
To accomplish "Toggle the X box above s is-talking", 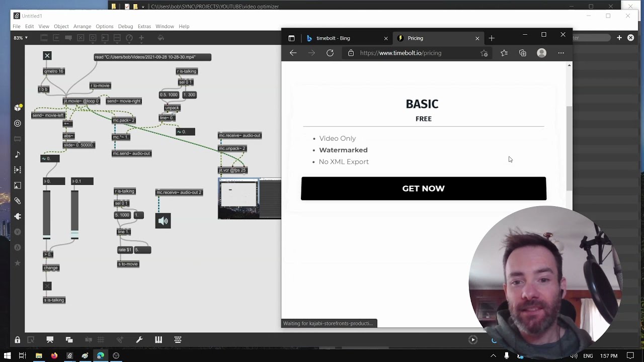I will 47,286.
